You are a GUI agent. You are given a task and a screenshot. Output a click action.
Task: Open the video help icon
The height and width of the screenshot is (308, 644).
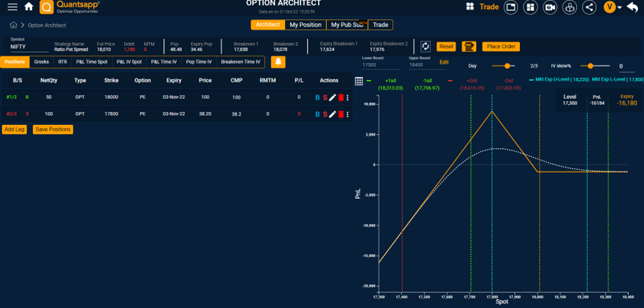pos(550,7)
